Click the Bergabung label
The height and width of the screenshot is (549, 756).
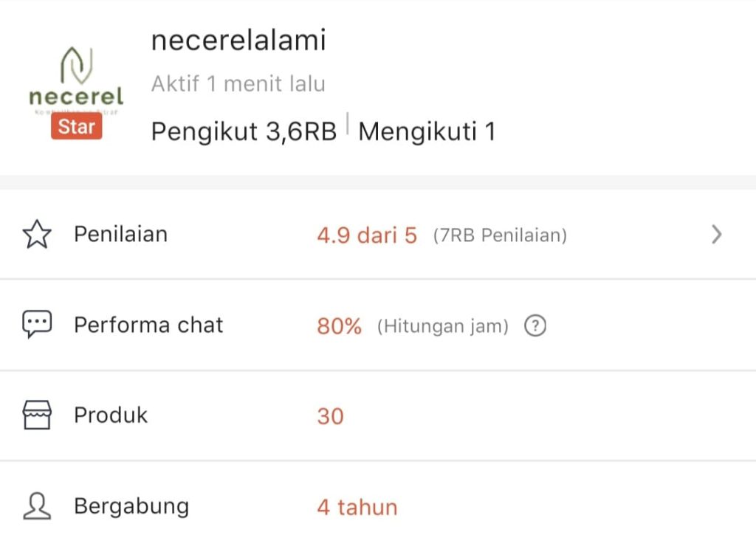pyautogui.click(x=131, y=507)
